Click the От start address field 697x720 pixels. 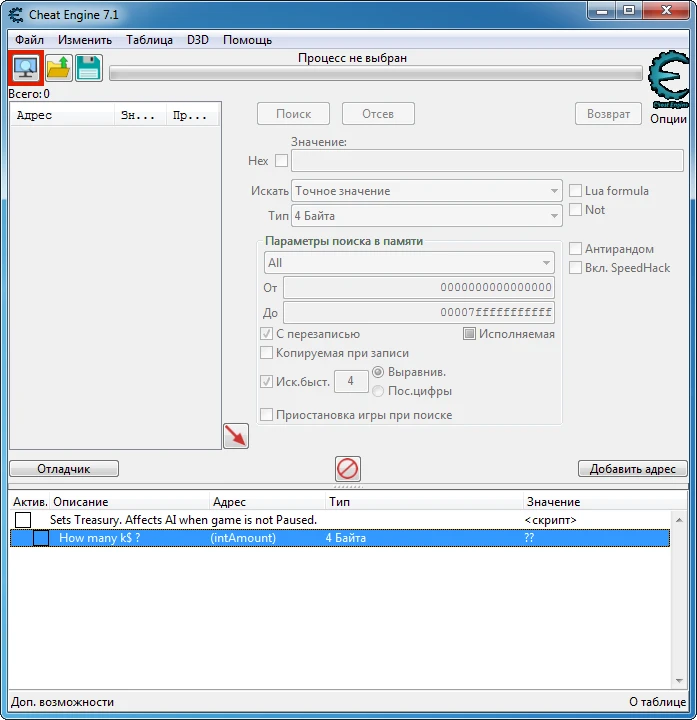pos(419,287)
